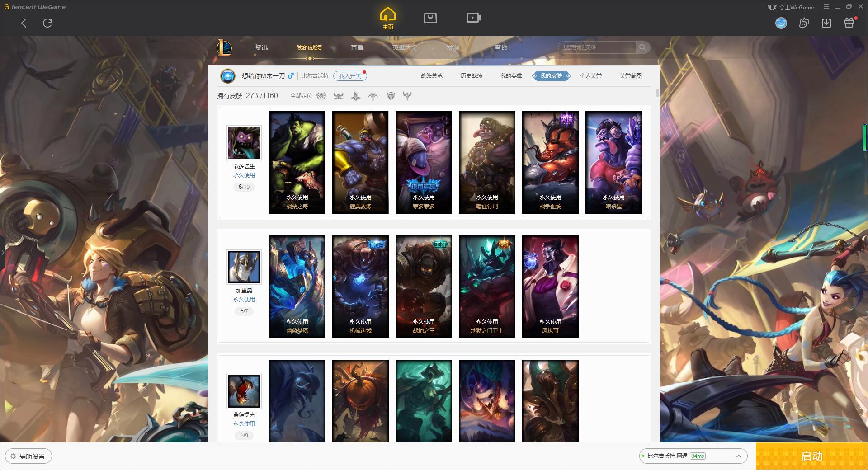The width and height of the screenshot is (868, 470).
Task: Open the 主页 home tab
Action: click(387, 19)
